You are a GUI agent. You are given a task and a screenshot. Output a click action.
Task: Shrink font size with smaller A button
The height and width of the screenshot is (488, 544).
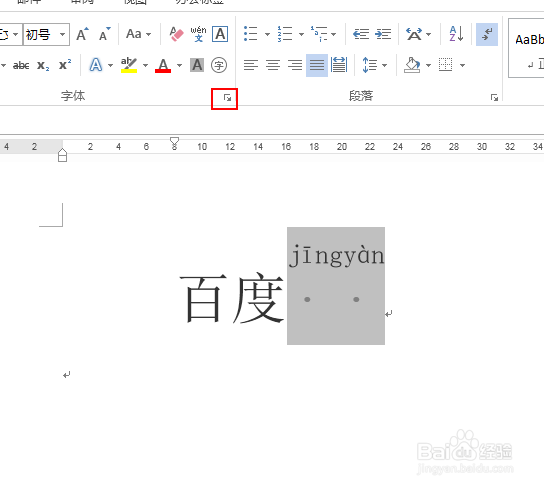coord(104,34)
